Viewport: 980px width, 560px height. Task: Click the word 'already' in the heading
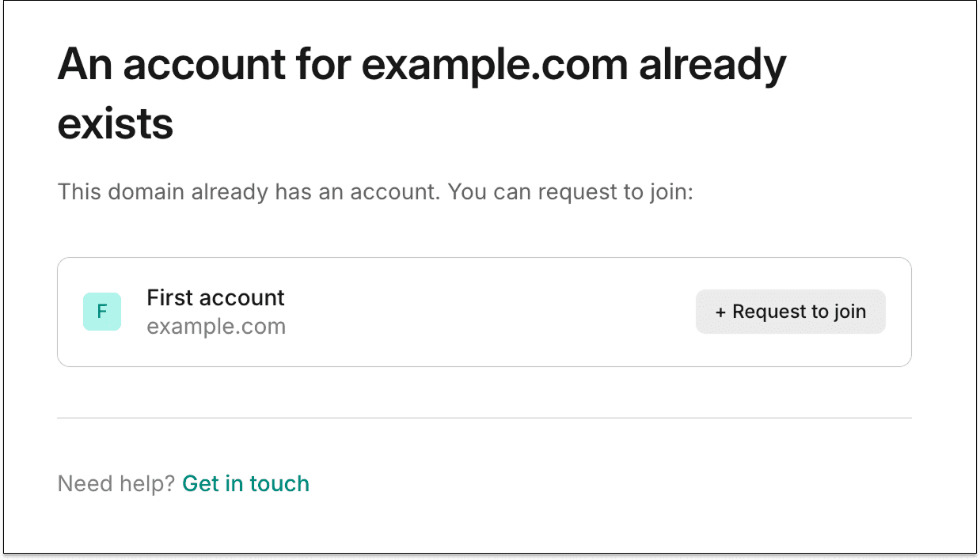pos(712,66)
